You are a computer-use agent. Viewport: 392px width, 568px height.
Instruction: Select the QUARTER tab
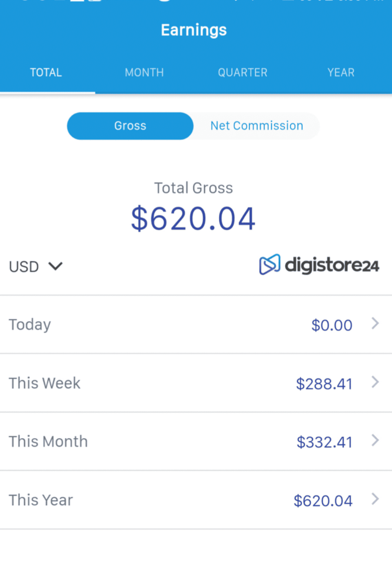point(242,72)
